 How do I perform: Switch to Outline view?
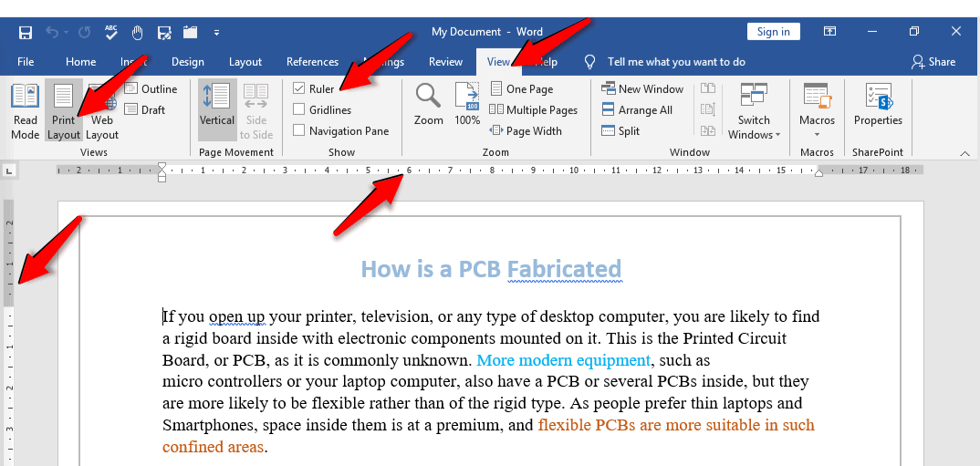point(151,89)
